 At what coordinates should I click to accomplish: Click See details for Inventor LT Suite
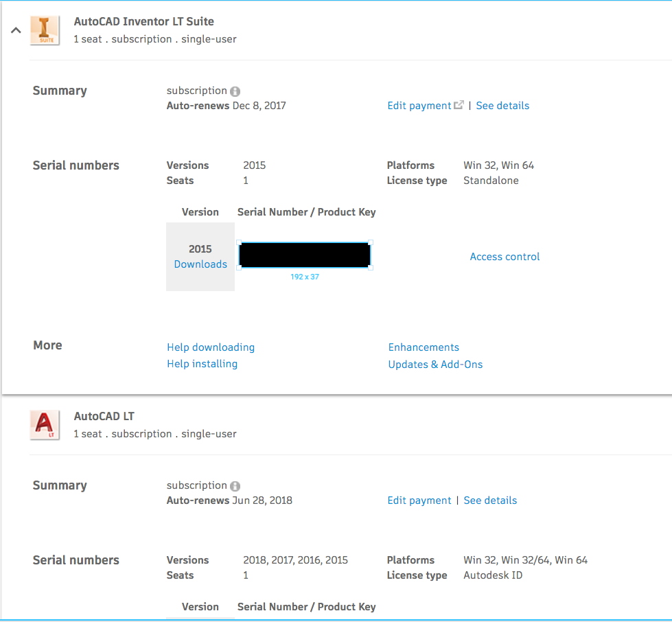pyautogui.click(x=502, y=105)
